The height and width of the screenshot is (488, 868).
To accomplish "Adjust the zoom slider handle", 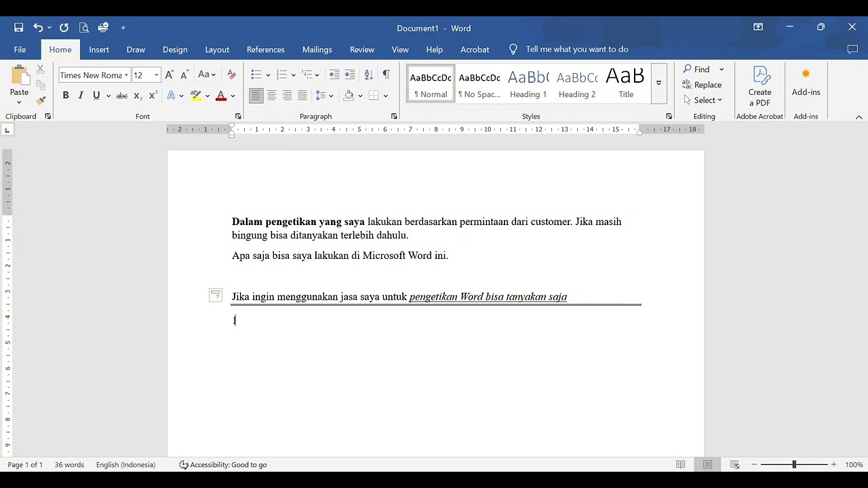I will 794,465.
